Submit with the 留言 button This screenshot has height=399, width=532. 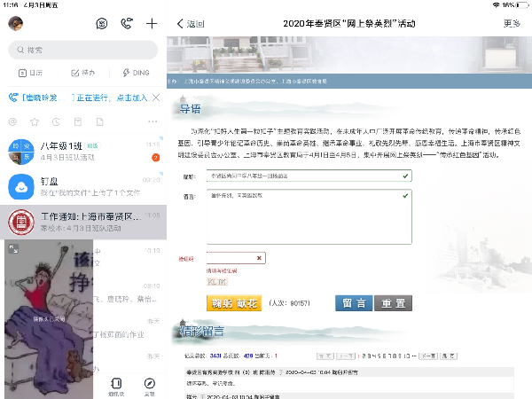tap(354, 303)
